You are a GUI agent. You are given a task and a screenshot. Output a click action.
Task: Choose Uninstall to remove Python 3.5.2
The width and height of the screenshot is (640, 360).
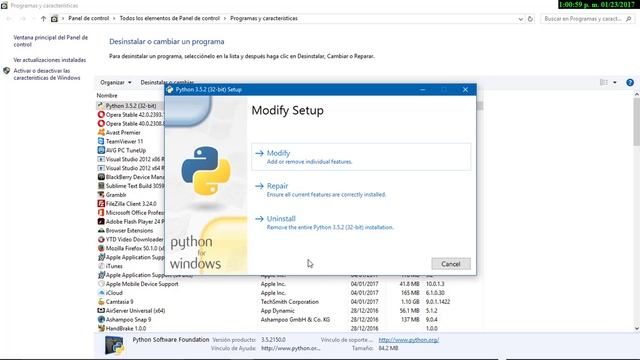point(361,222)
